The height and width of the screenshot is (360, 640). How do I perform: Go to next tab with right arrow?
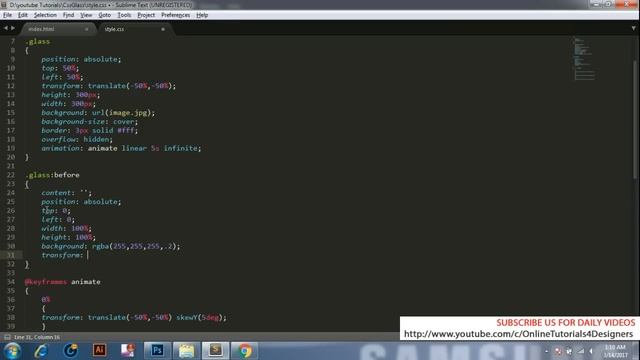click(x=13, y=28)
